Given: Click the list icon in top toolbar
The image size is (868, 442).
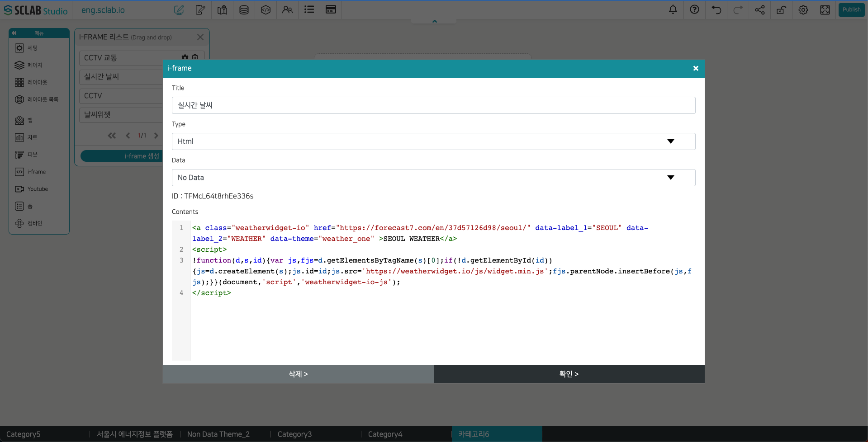Looking at the screenshot, I should click(x=309, y=9).
